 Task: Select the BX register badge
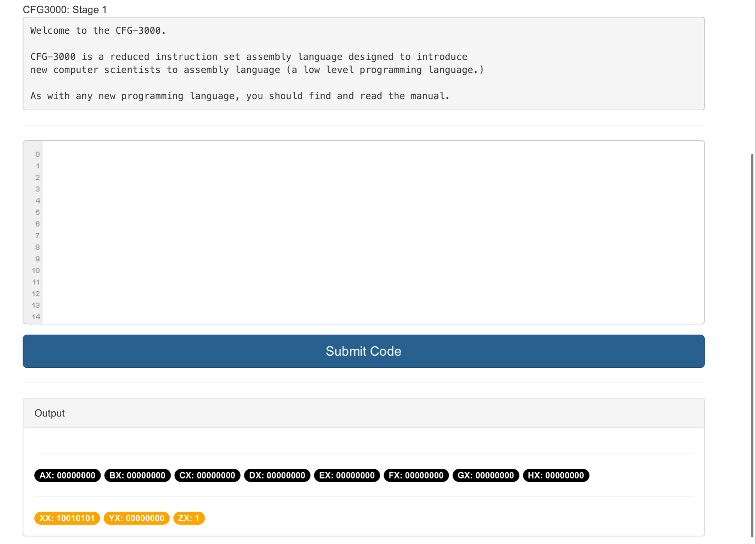point(137,475)
